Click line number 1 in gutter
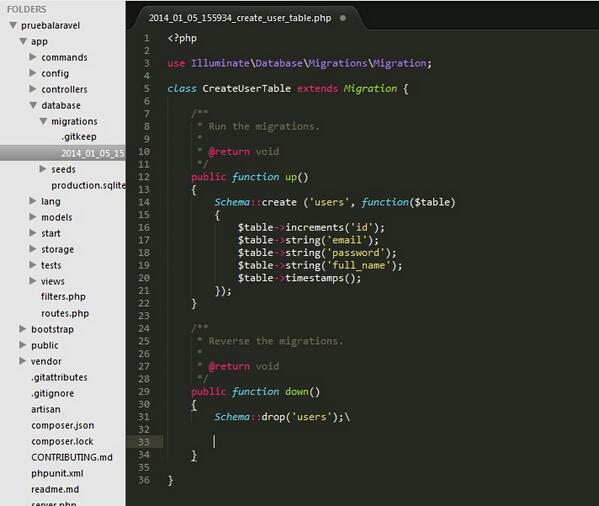 click(x=147, y=38)
